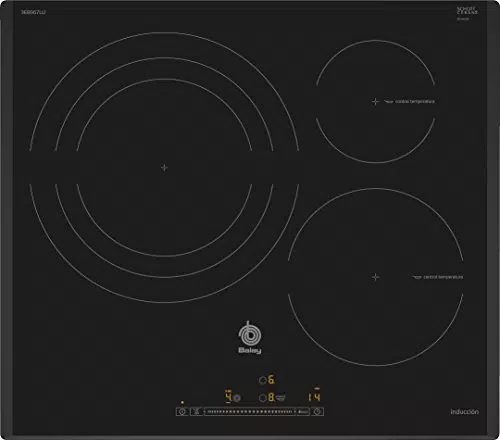Click the power level digit 4
The width and height of the screenshot is (500, 440).
point(229,397)
